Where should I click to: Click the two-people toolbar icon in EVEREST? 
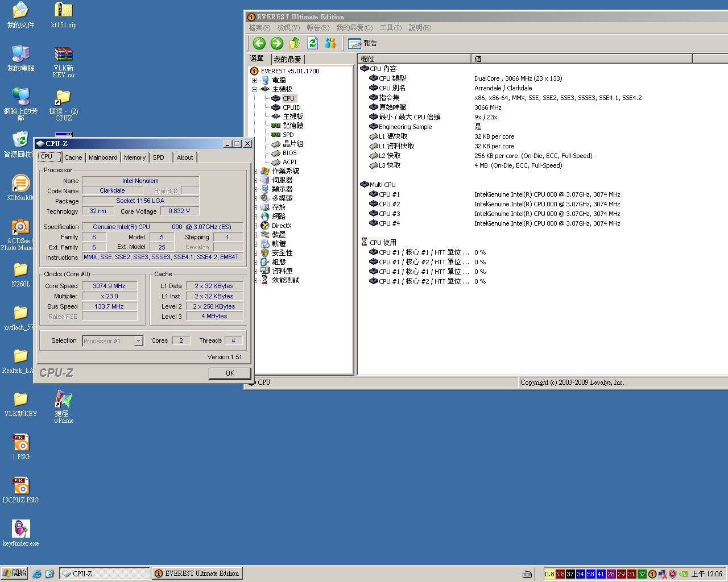tap(330, 43)
